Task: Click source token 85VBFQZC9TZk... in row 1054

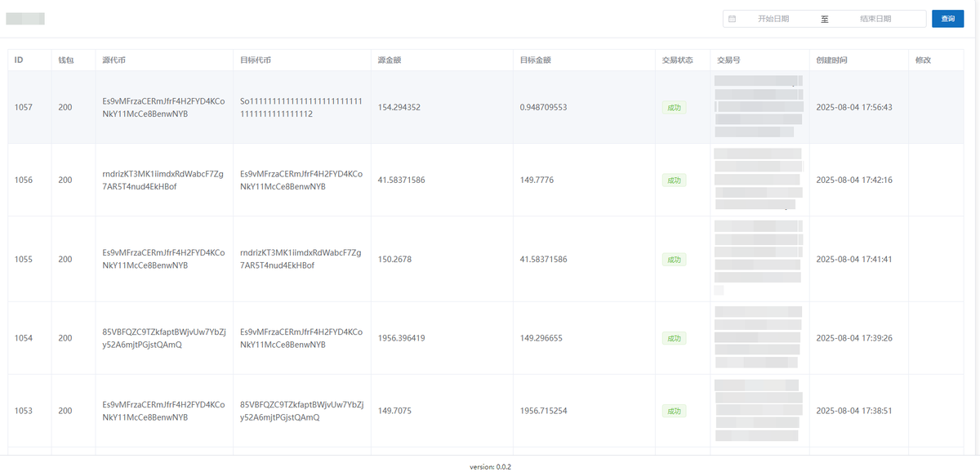Action: 163,338
